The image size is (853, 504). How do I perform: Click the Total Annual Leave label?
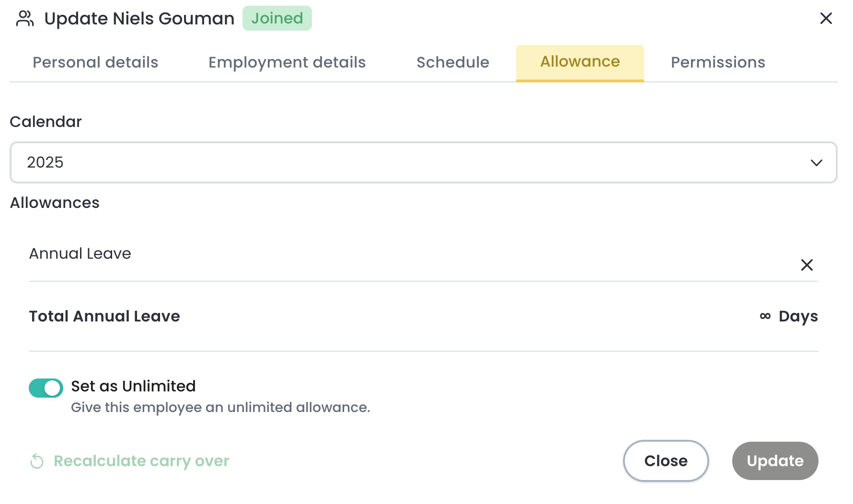(104, 316)
